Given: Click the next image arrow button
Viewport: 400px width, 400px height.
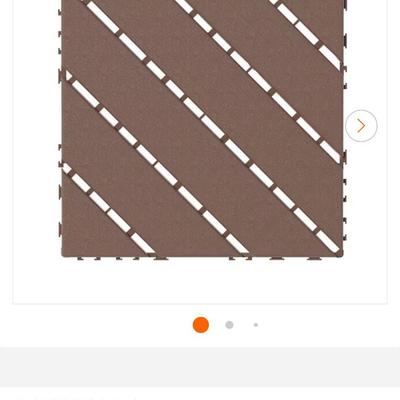Looking at the screenshot, I should [x=361, y=126].
